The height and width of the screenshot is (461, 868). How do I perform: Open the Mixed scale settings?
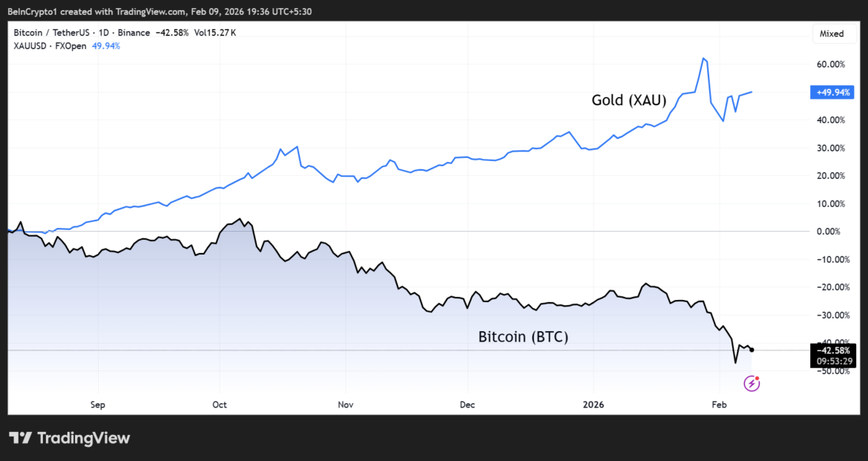[x=832, y=33]
